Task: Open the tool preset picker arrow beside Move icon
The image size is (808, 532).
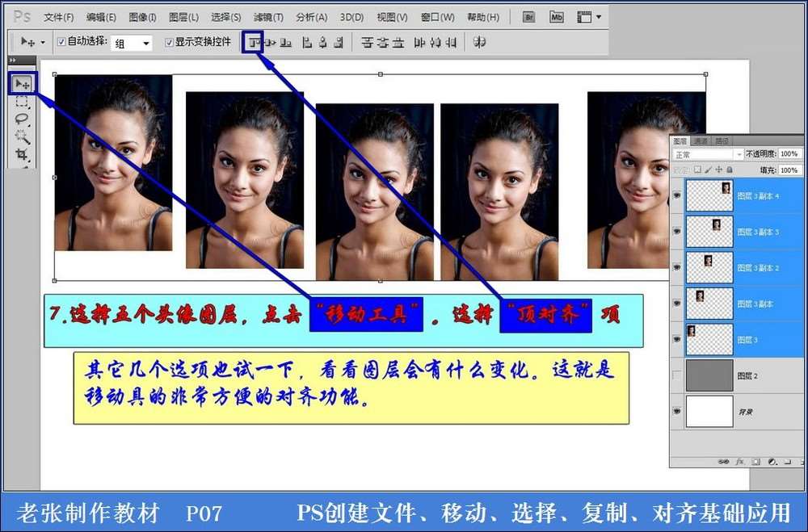Action: (43, 43)
